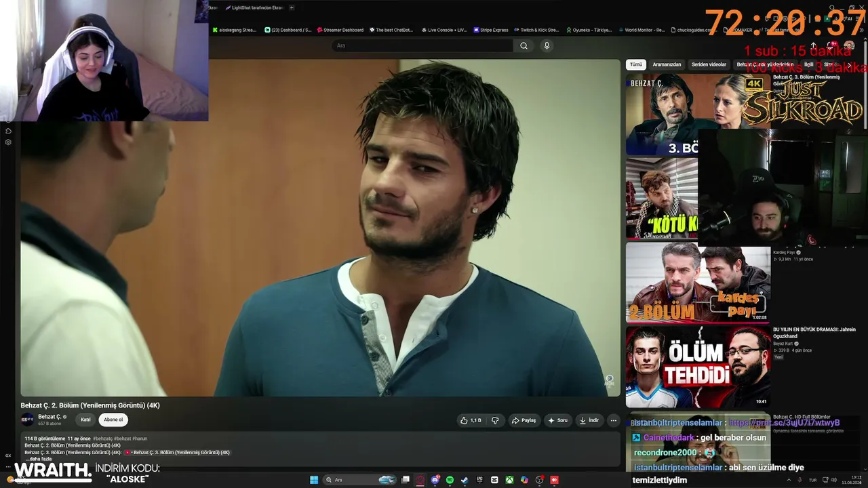Select the 'Aramanızdan' filter chip
Screen dimensions: 868x488
(x=667, y=64)
